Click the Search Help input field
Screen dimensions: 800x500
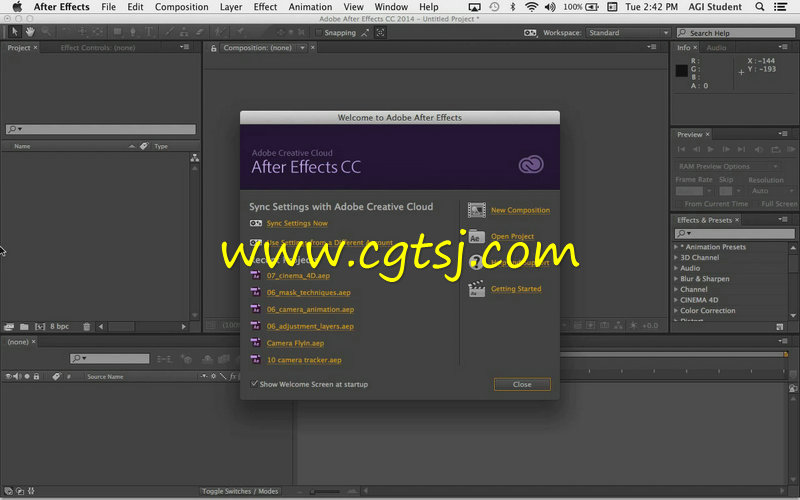736,33
